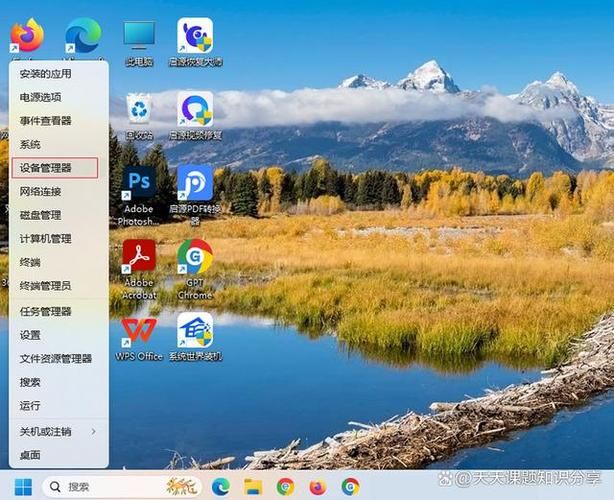614x500 pixels.
Task: Open File Explorer from the taskbar
Action: click(x=253, y=487)
